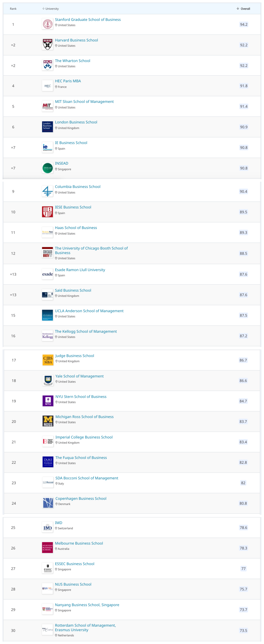Screen dimensions: 264x644
Task: Open the Saïd Business School link
Action: [73, 290]
